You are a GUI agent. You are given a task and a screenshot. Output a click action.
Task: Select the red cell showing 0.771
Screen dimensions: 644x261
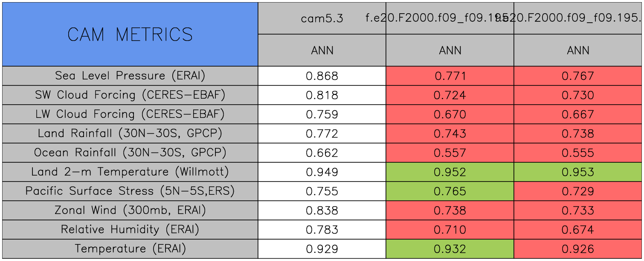(450, 76)
